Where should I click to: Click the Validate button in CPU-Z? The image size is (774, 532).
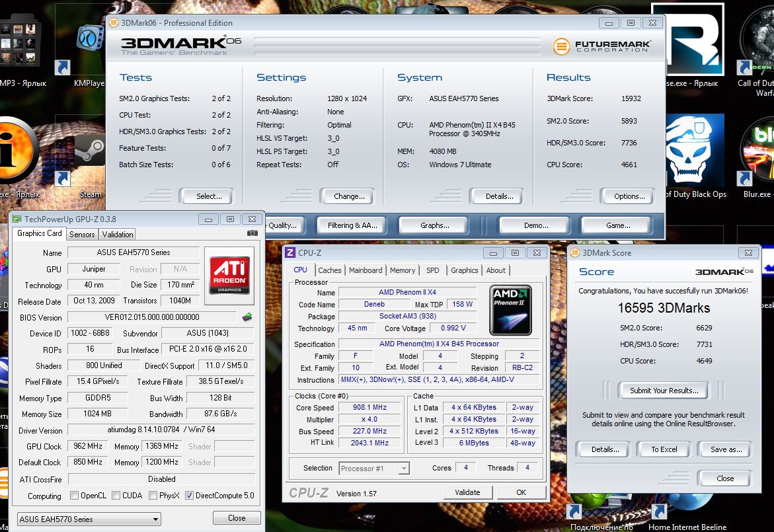467,492
